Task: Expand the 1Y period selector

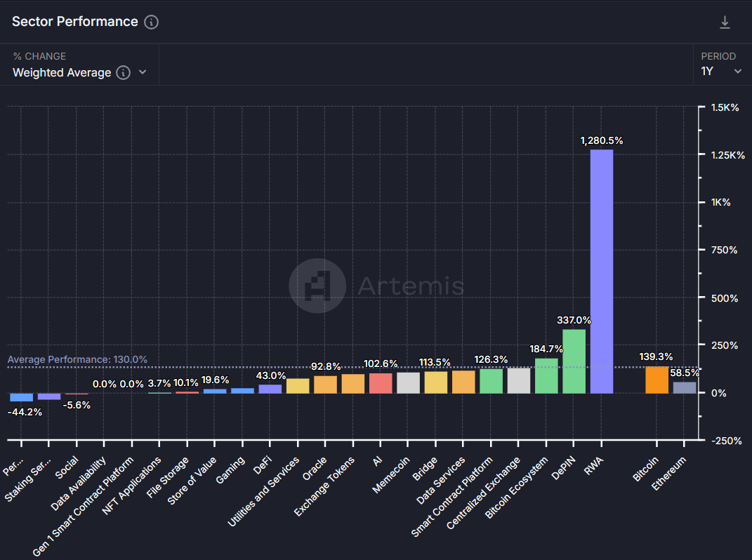Action: pyautogui.click(x=721, y=71)
